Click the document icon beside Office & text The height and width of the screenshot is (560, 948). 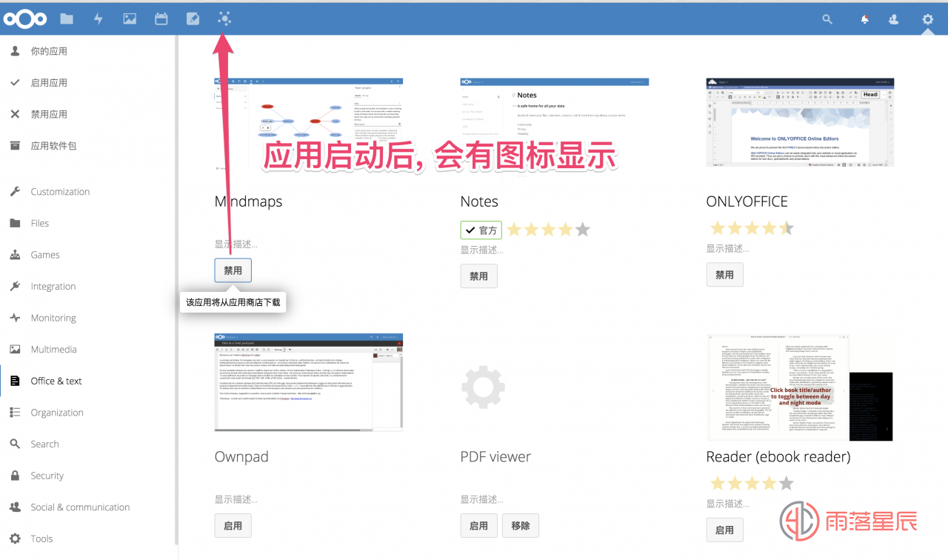[15, 381]
